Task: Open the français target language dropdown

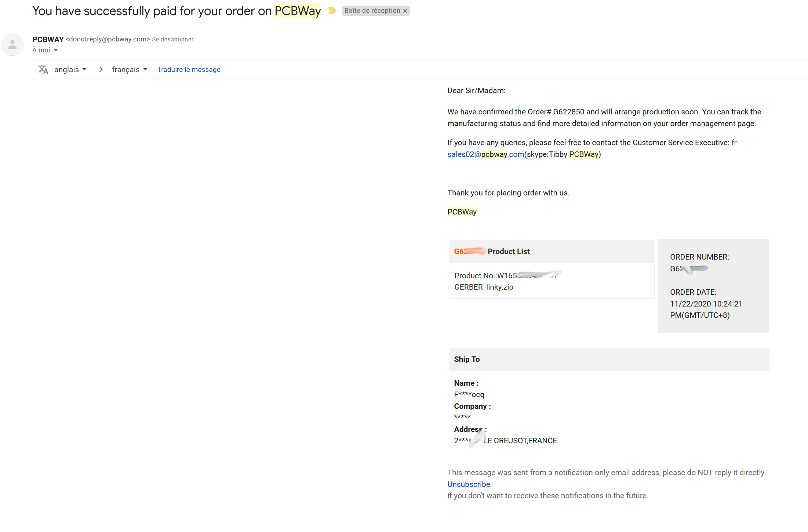Action: tap(130, 69)
